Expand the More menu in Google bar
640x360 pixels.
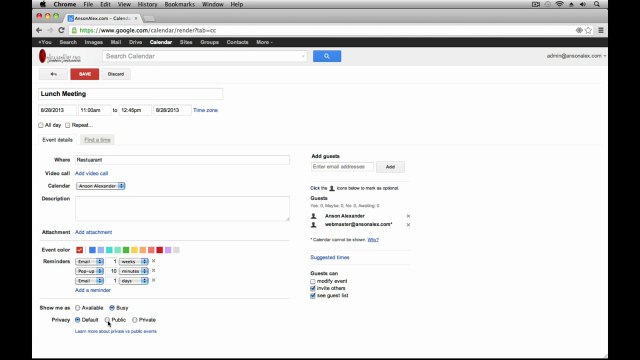pyautogui.click(x=264, y=42)
